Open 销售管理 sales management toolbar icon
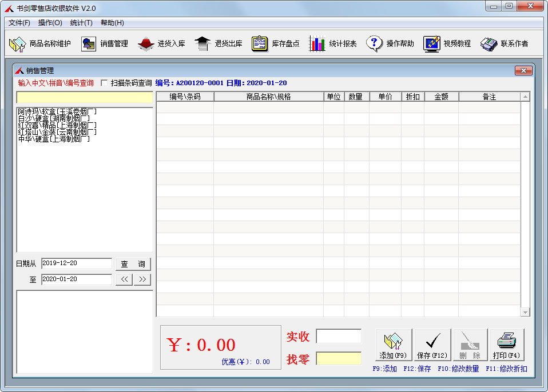This screenshot has height=392, width=548. [x=105, y=43]
